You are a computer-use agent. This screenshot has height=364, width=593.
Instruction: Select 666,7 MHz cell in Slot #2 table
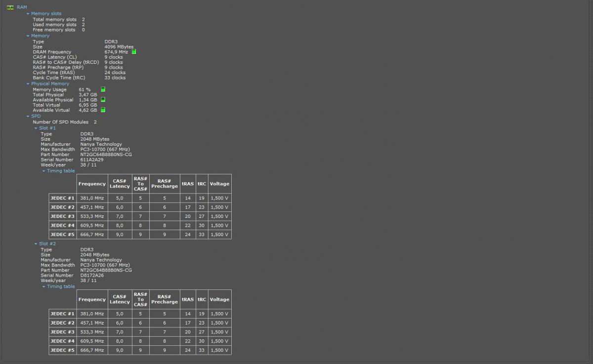coord(92,350)
